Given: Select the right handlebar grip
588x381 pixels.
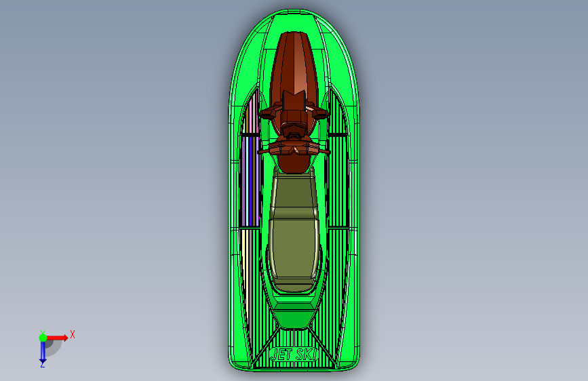Looking at the screenshot, I should click(x=324, y=151).
